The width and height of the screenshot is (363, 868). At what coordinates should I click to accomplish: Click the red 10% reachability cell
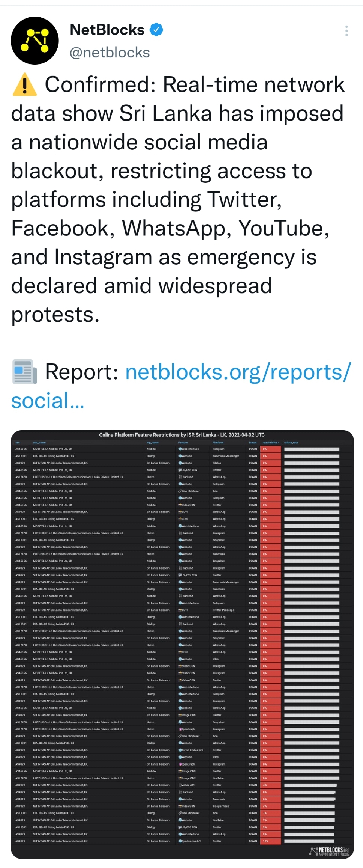(271, 841)
